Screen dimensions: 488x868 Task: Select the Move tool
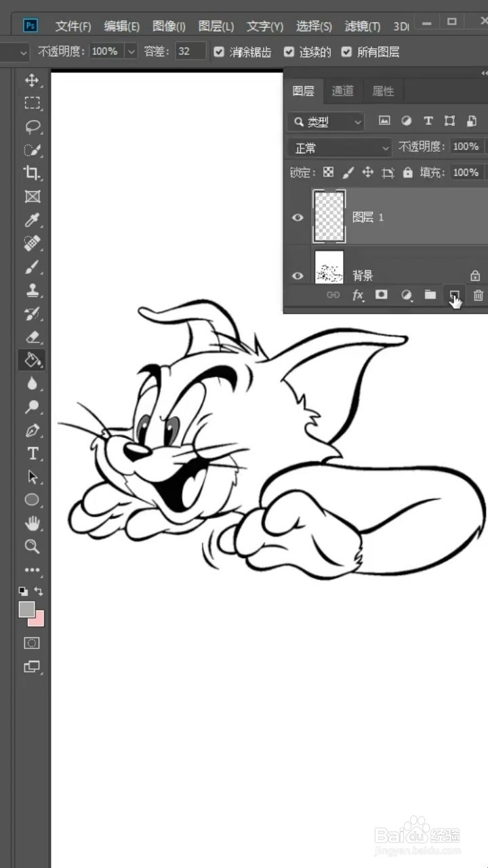tap(32, 81)
